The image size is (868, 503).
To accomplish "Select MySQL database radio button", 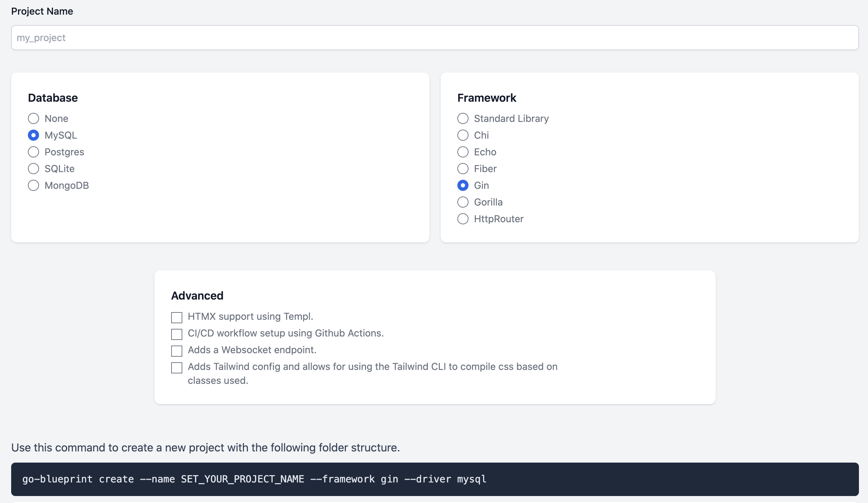I will point(33,135).
